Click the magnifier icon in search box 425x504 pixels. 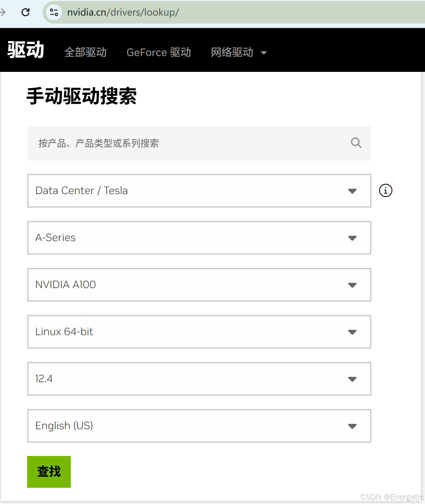coord(356,143)
